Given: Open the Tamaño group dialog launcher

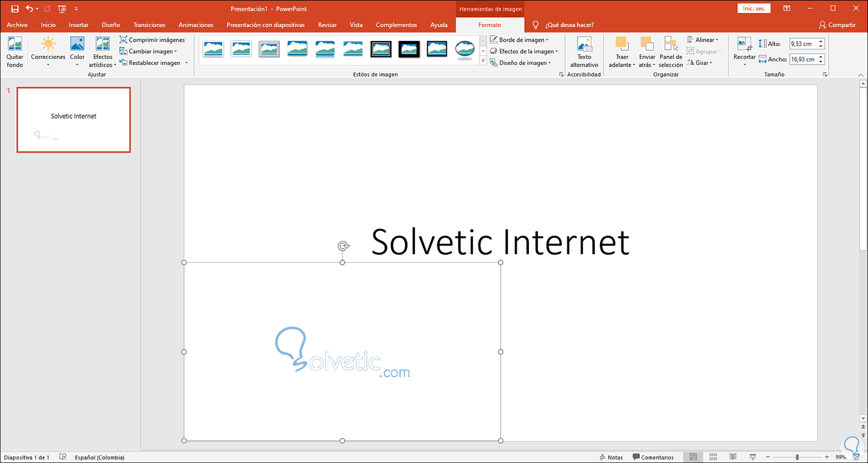Looking at the screenshot, I should [x=825, y=75].
